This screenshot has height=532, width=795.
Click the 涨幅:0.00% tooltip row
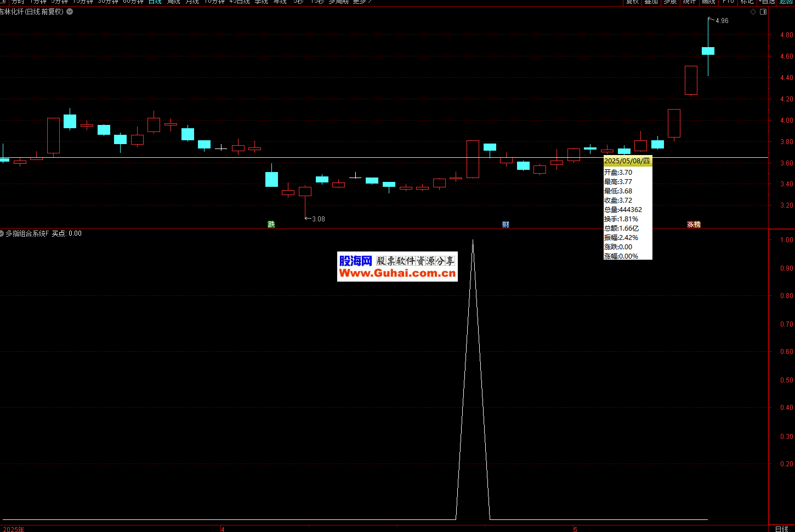621,256
